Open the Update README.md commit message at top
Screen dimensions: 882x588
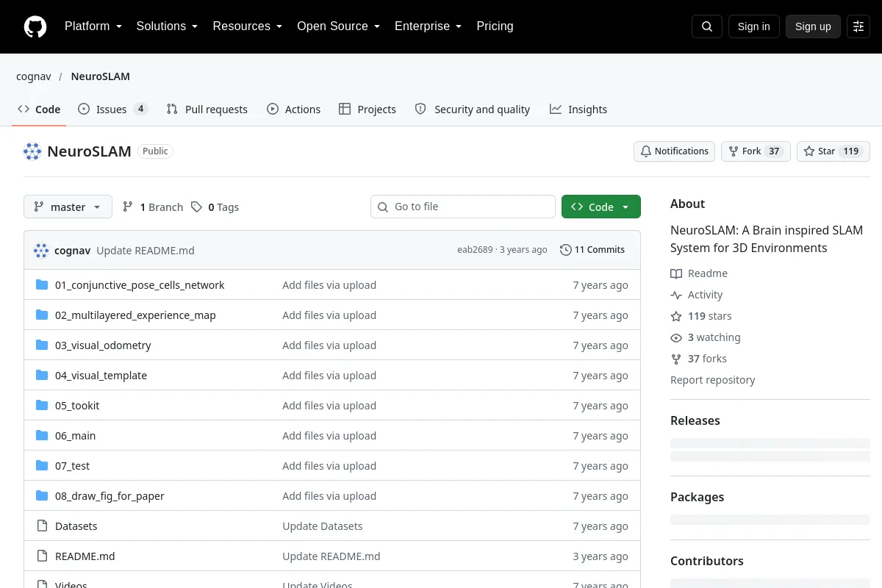(x=146, y=250)
